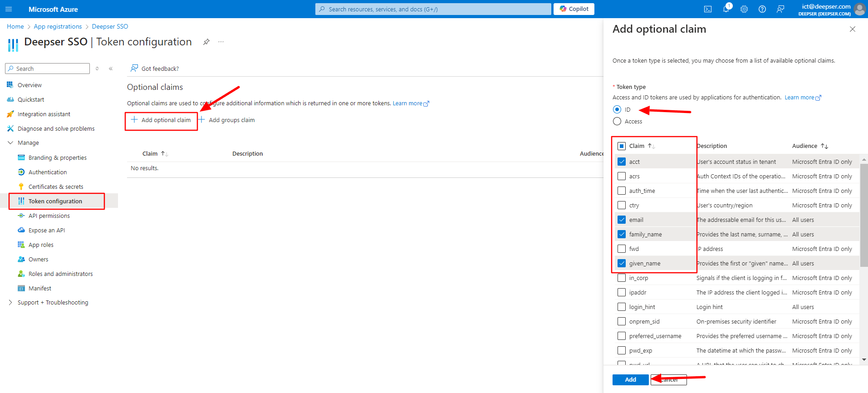Click Add optional claim button
Screen dimensions: 868x393
coord(161,120)
